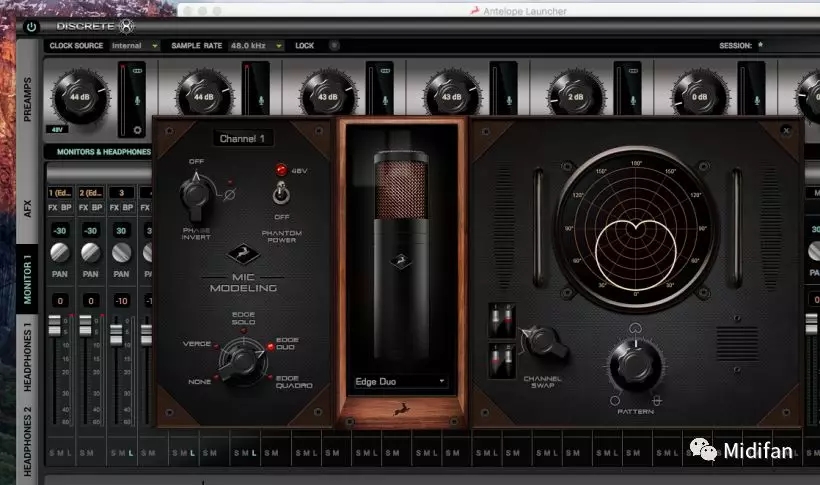Switch to the Headphones 1 tab
Viewport: 820px width, 485px height.
click(x=28, y=343)
